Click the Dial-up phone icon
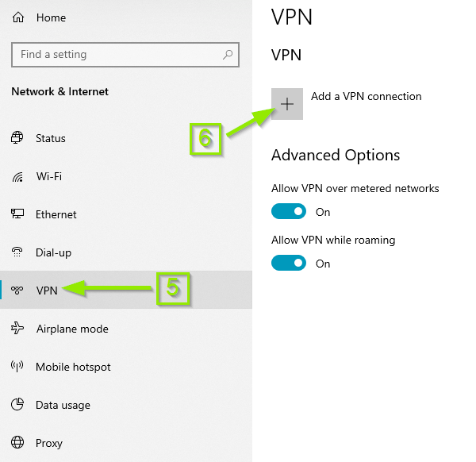Screen dimensions: 476x462 pos(17,252)
